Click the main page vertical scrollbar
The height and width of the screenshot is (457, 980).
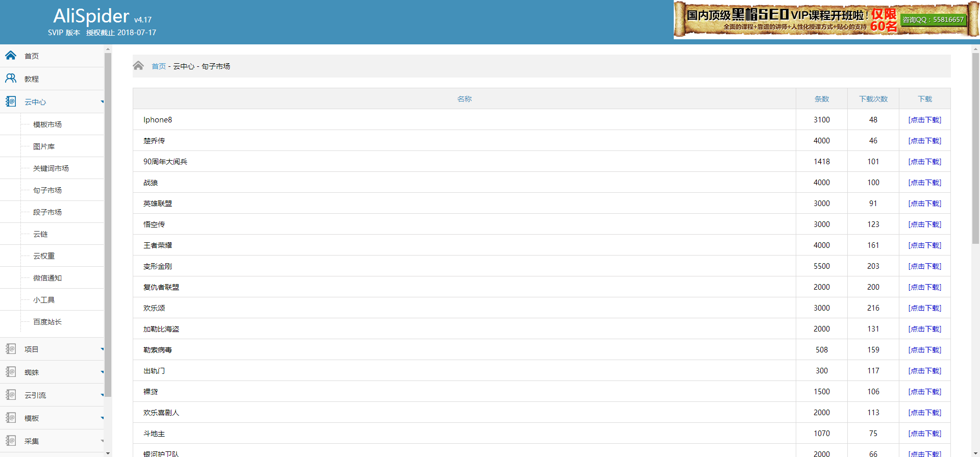975,153
